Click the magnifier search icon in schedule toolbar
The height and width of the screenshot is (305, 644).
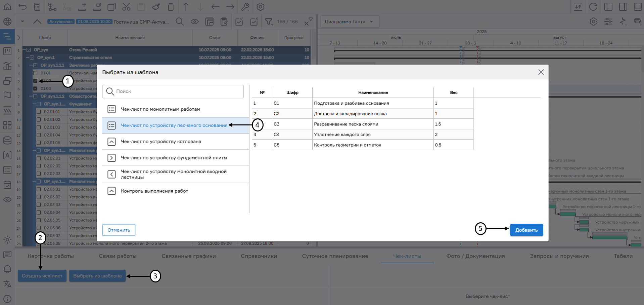click(x=180, y=22)
